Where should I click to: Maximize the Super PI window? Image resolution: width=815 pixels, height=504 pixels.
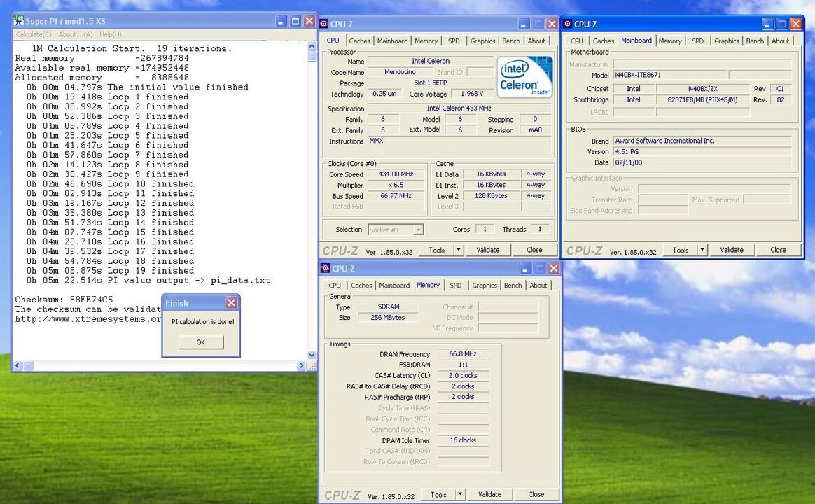(x=295, y=21)
